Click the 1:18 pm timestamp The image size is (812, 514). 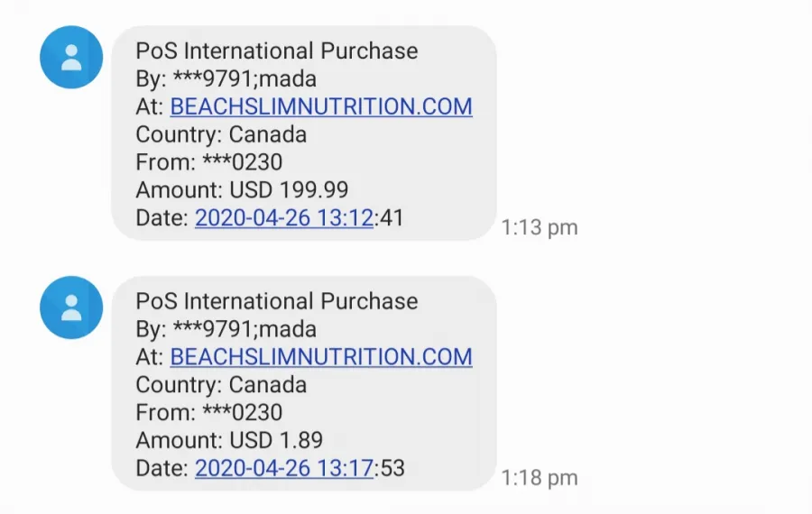(540, 478)
